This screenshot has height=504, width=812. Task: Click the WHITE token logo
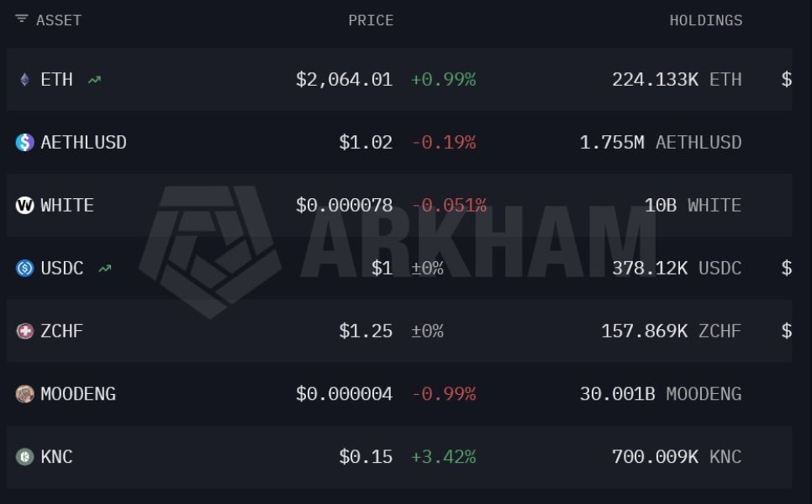(x=24, y=205)
